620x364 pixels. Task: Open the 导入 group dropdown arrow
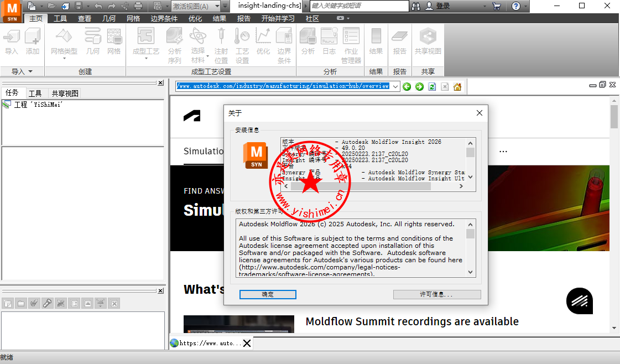[x=30, y=71]
